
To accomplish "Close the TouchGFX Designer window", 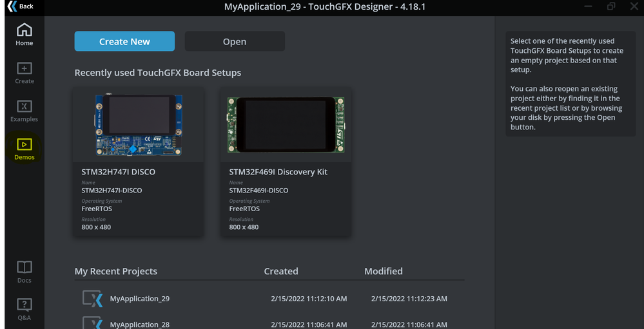I will [634, 6].
